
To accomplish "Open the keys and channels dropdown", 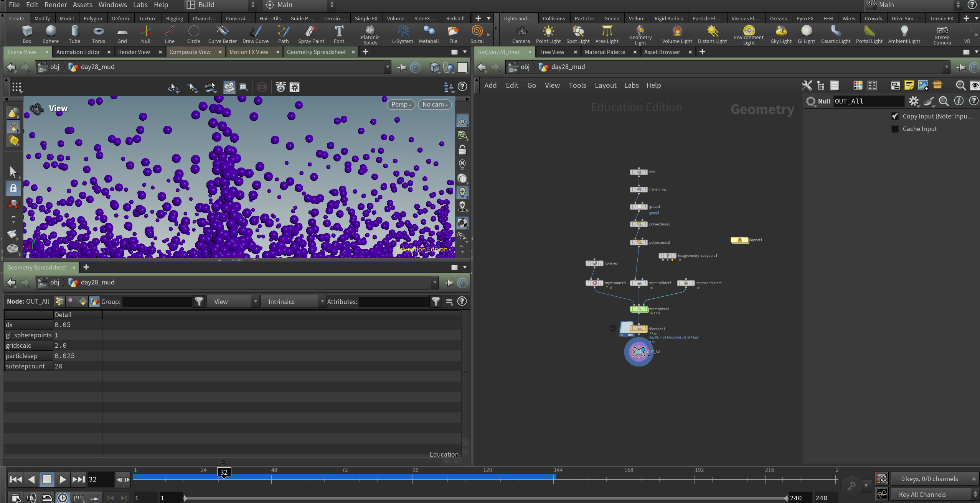I will click(x=934, y=479).
